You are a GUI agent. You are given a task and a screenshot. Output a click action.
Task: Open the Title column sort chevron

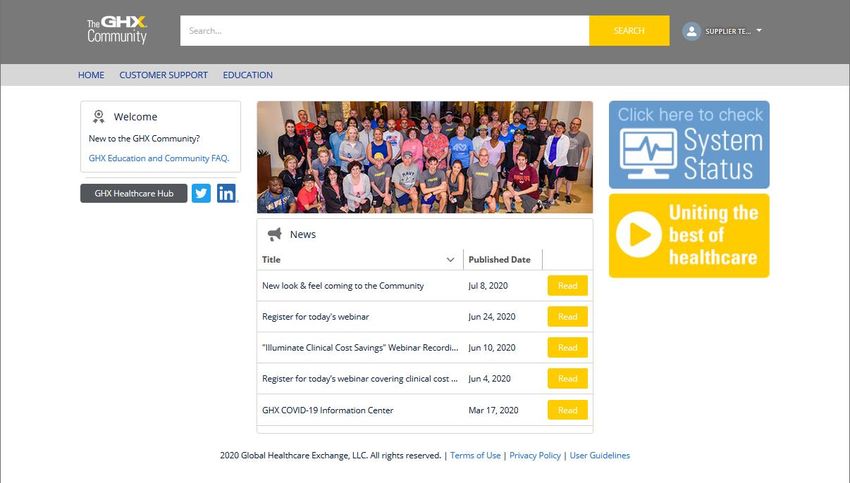click(x=450, y=260)
